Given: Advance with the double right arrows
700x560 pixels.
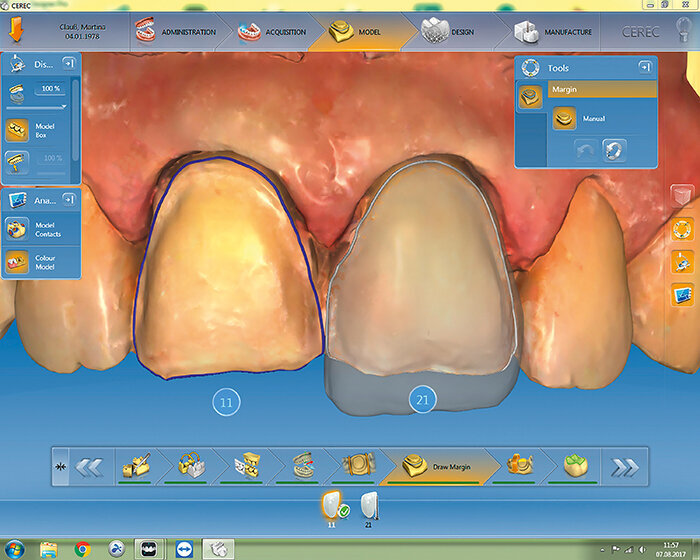Looking at the screenshot, I should pyautogui.click(x=625, y=467).
